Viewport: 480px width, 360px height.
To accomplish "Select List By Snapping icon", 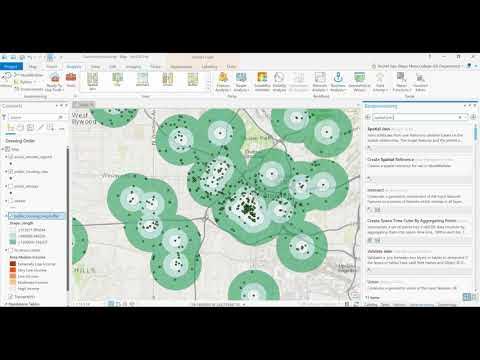I will coord(50,127).
